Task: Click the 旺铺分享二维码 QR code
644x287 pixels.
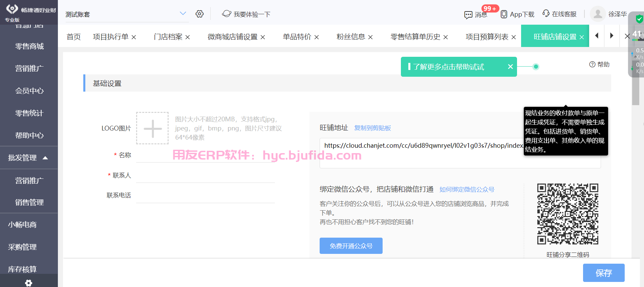Action: click(568, 214)
